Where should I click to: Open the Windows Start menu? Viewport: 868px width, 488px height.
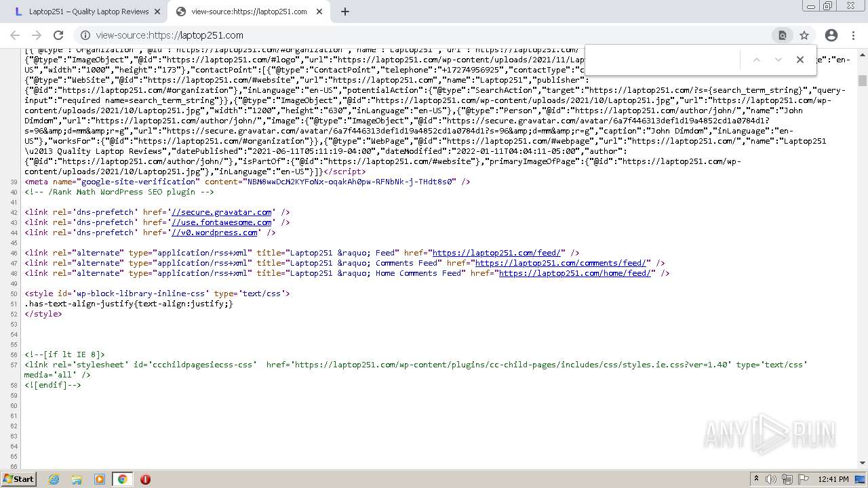(18, 479)
